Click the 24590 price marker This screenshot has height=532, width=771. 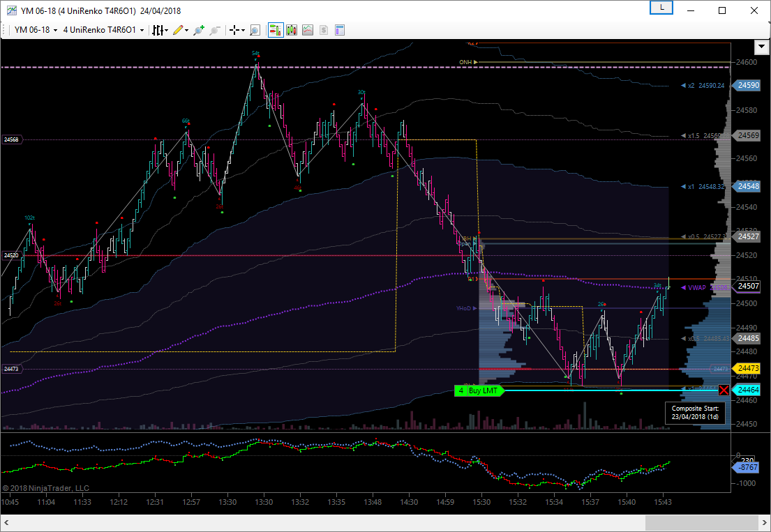[x=746, y=86]
